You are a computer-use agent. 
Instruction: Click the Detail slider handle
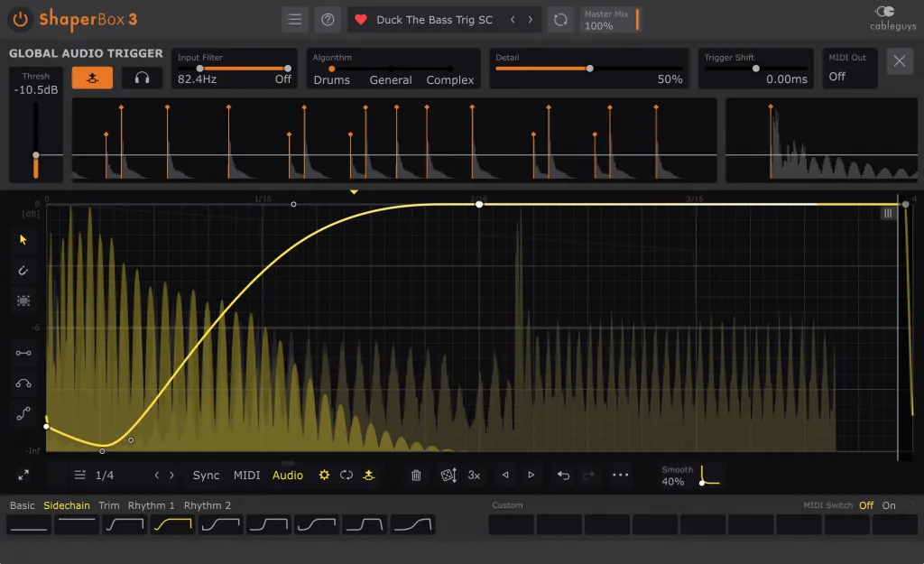(x=590, y=68)
